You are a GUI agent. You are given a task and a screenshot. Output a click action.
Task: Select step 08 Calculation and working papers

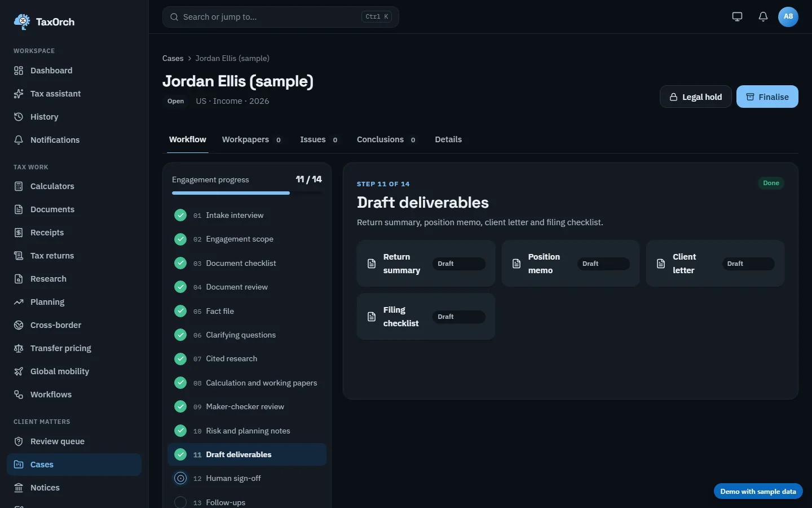point(247,383)
